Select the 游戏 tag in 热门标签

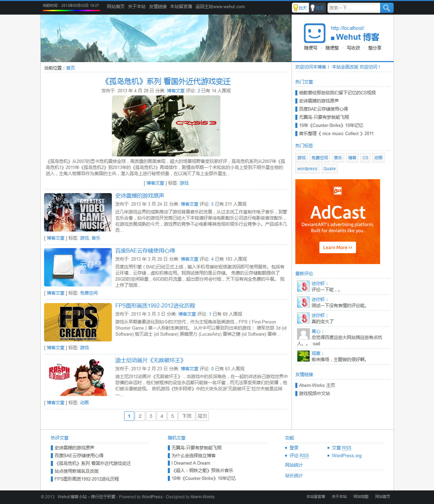[x=301, y=158]
